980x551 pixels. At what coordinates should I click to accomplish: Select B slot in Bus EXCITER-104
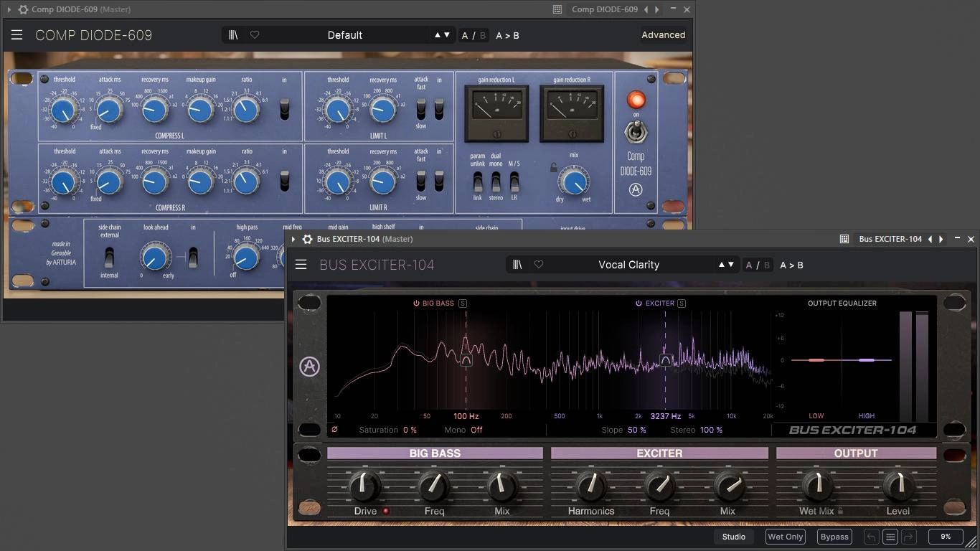767,265
